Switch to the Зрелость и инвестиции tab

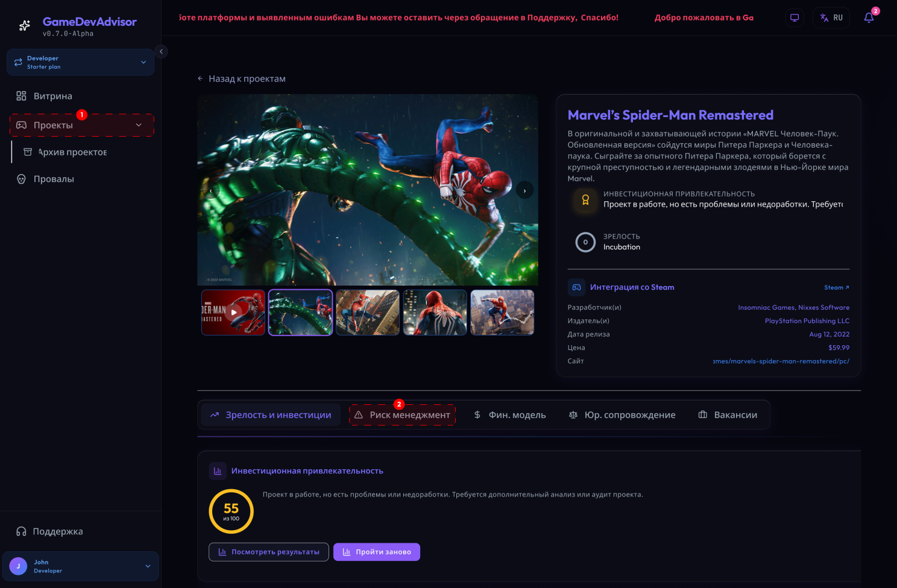[x=271, y=415]
